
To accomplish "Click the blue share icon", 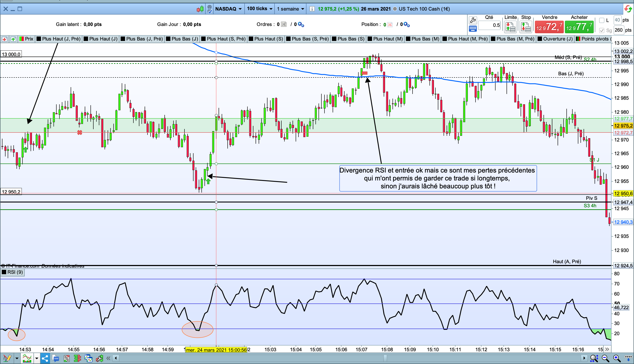I will 45,358.
